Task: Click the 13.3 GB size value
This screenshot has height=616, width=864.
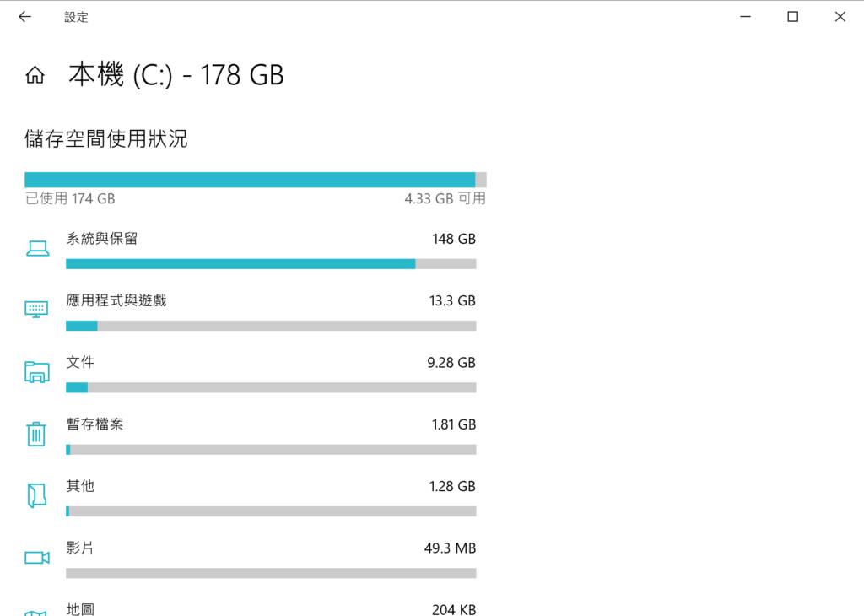Action: [x=452, y=301]
